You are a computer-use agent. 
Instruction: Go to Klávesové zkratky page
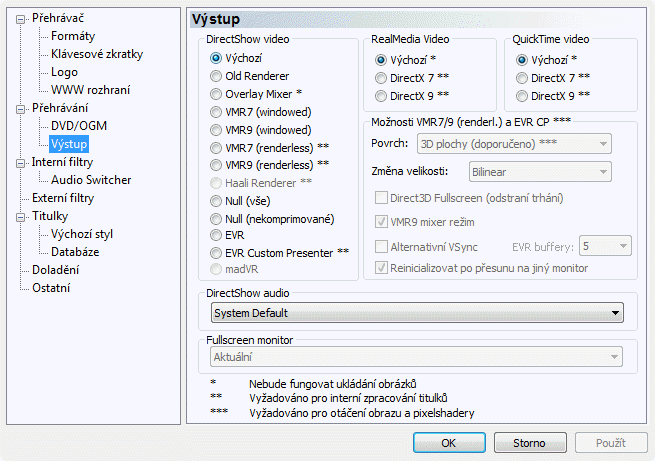click(x=94, y=54)
